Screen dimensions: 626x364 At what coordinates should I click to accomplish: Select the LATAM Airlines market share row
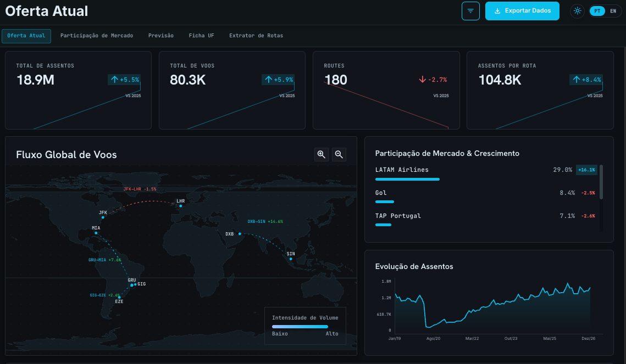pos(485,173)
